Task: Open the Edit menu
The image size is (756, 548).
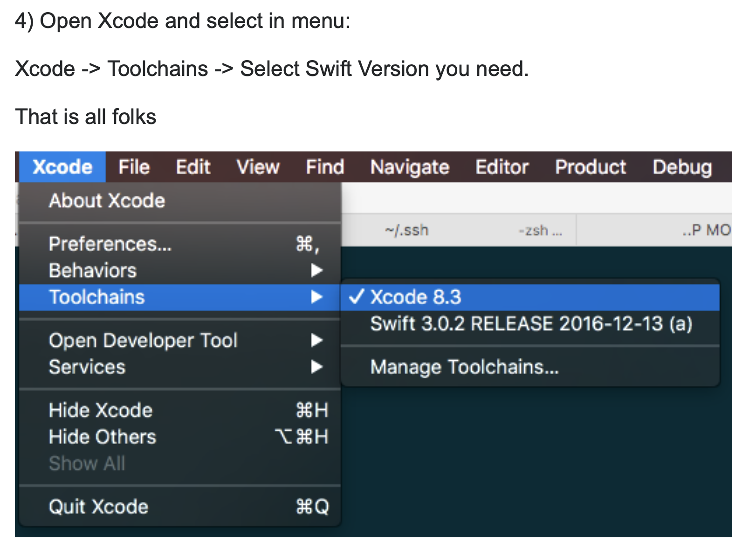Action: (193, 167)
